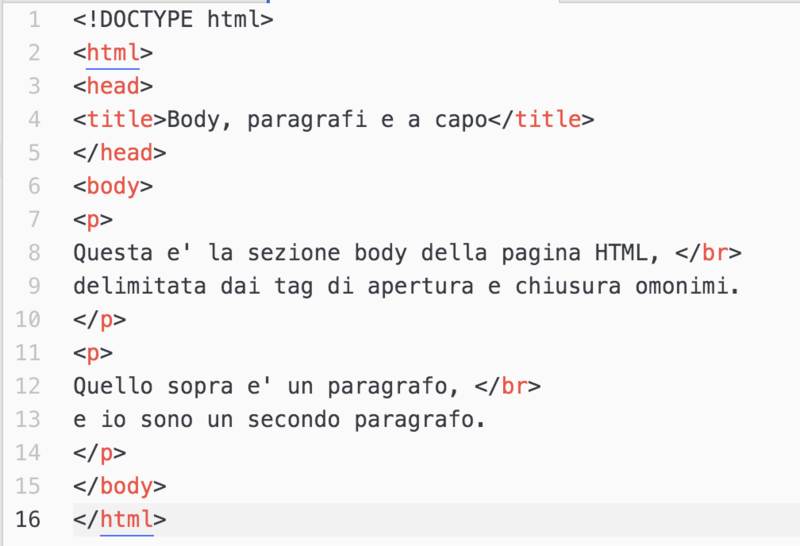Image resolution: width=800 pixels, height=546 pixels.
Task: Click the opening body tag
Action: coord(113,186)
